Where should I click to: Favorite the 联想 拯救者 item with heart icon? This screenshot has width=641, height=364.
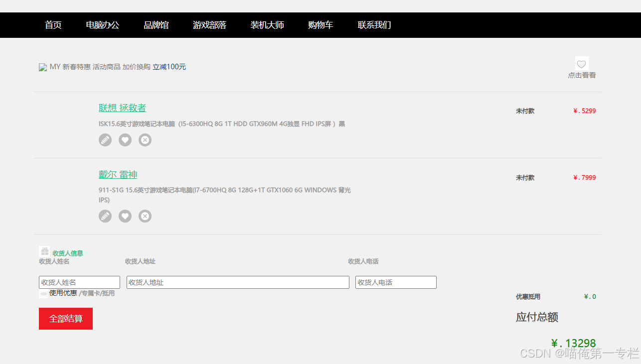125,140
